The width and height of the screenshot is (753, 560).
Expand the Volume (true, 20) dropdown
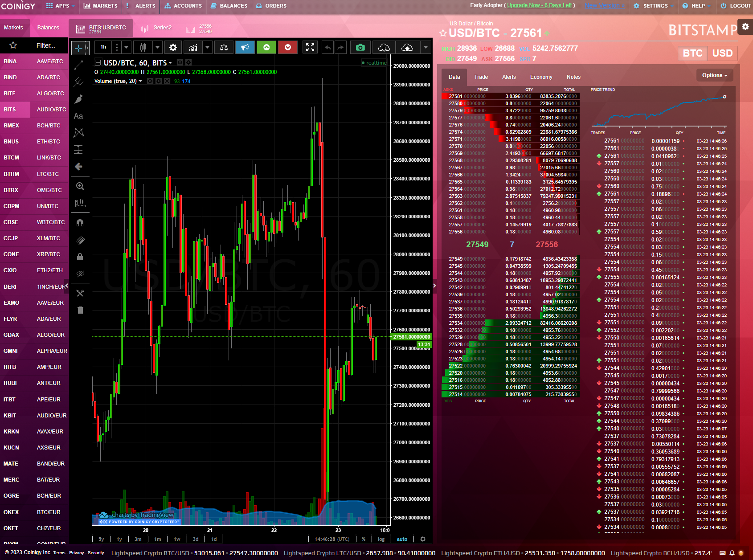point(140,81)
